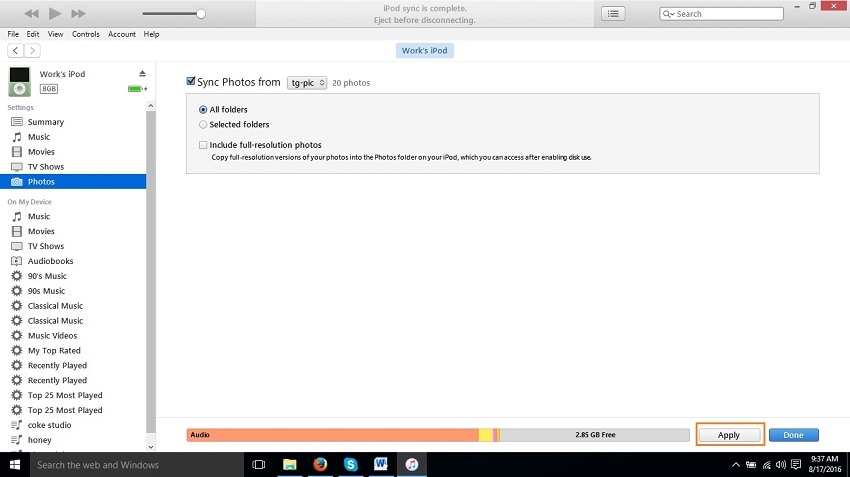
Task: Open the list view icon beside search
Action: (613, 14)
